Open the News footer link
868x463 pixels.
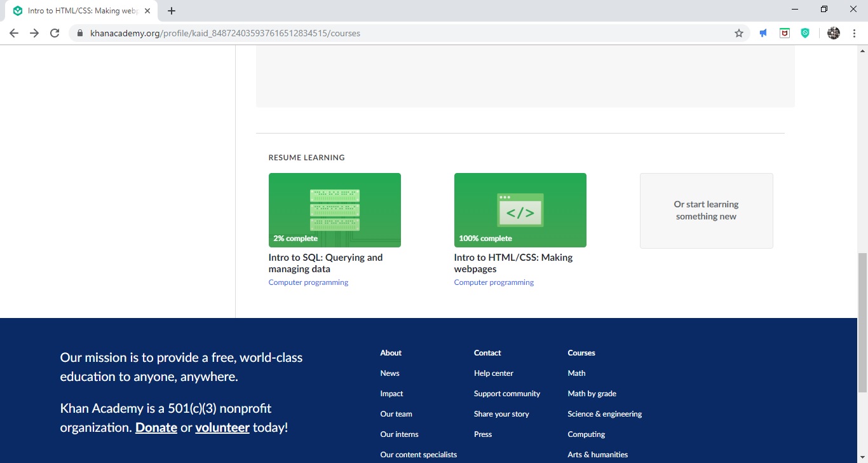(390, 373)
